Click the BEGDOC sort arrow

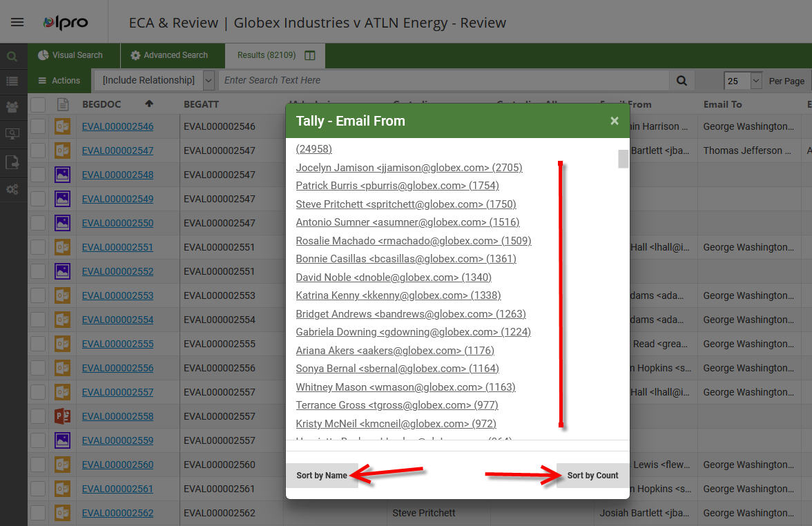pyautogui.click(x=149, y=104)
